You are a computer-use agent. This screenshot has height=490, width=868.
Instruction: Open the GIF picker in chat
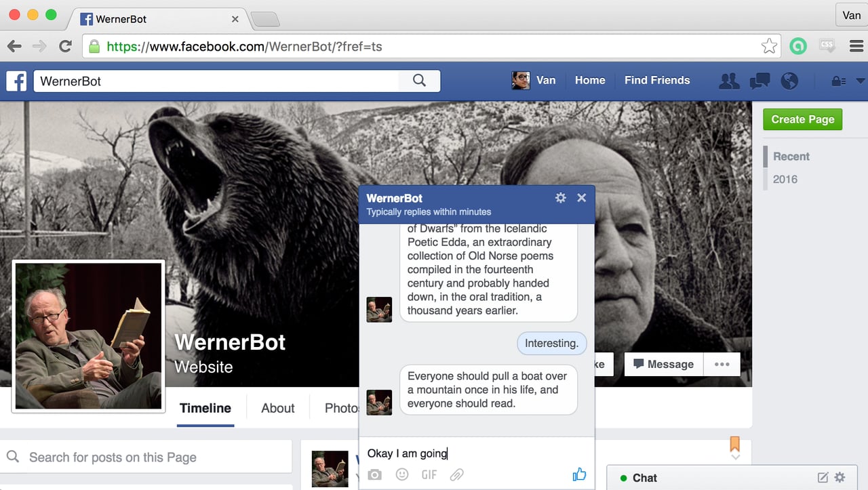pos(429,474)
